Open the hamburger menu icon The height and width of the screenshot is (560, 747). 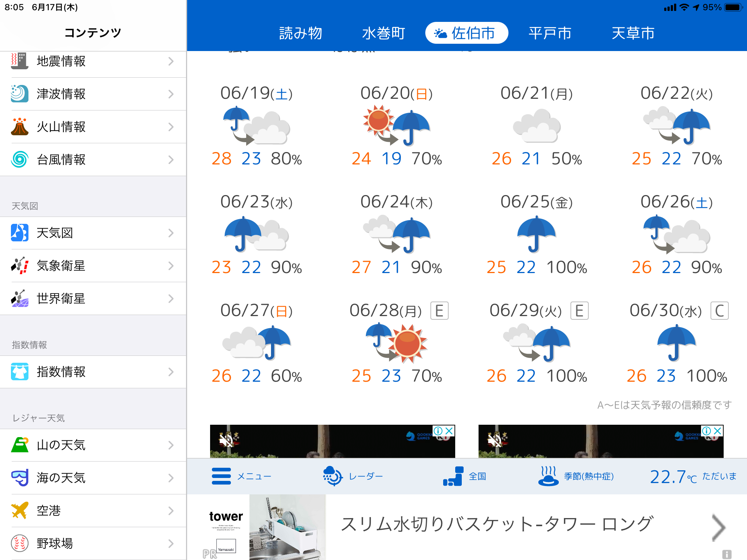(221, 476)
